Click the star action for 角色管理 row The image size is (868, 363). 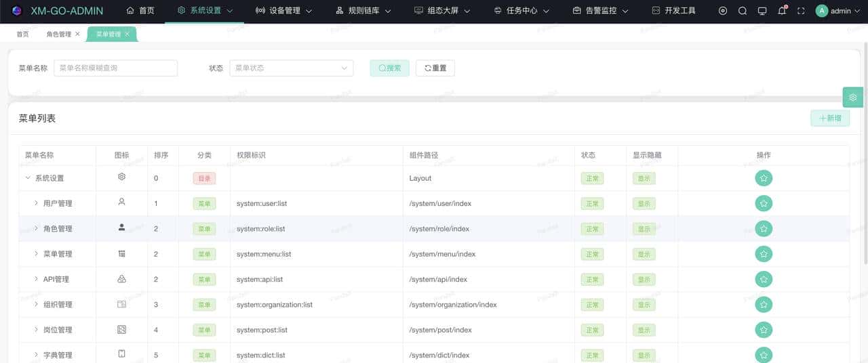[x=764, y=229]
